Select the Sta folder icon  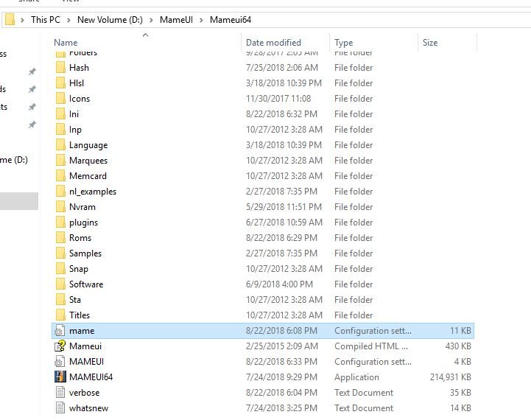pos(60,299)
